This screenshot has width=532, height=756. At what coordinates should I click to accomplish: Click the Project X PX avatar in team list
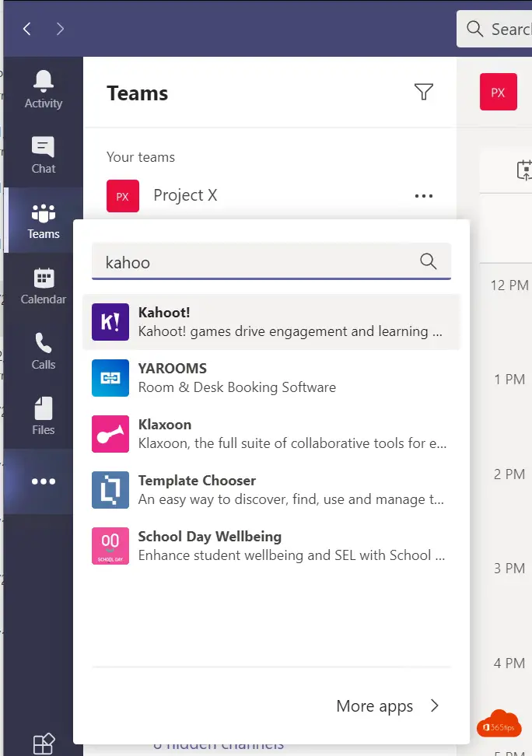[123, 196]
